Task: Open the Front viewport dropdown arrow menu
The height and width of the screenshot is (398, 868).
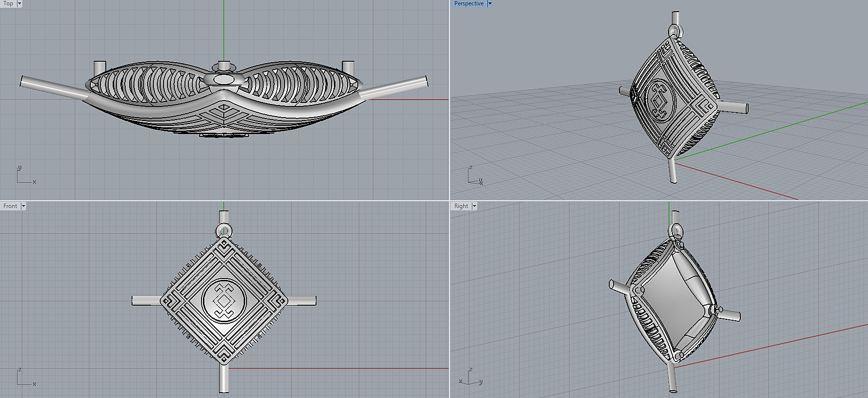Action: tap(23, 206)
